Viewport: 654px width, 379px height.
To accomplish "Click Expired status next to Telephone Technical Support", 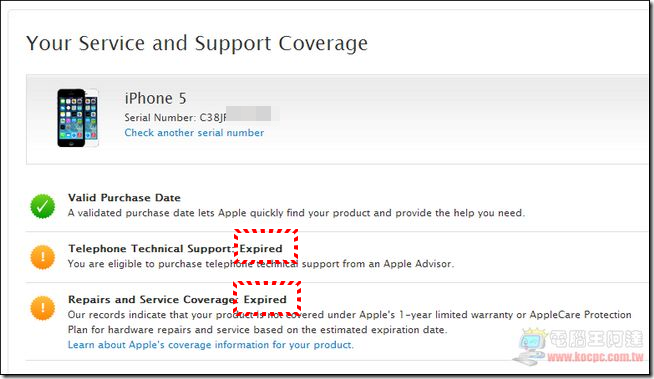I will (x=261, y=248).
